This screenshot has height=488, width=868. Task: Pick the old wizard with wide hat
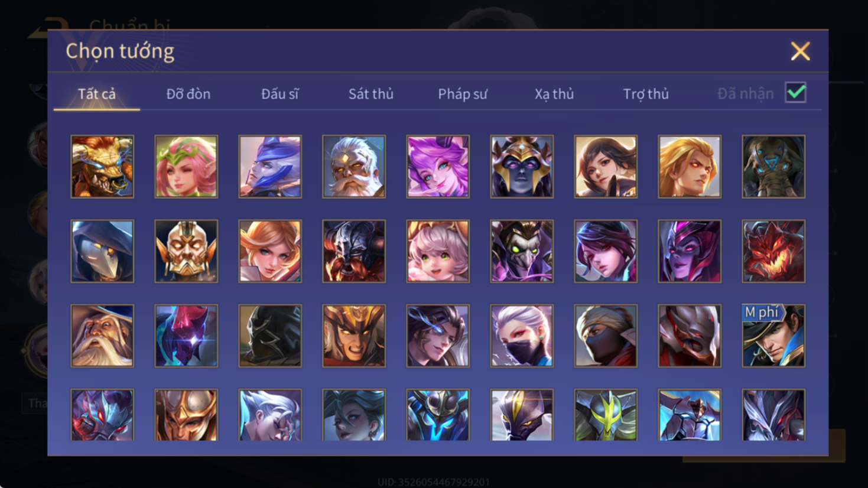click(102, 336)
